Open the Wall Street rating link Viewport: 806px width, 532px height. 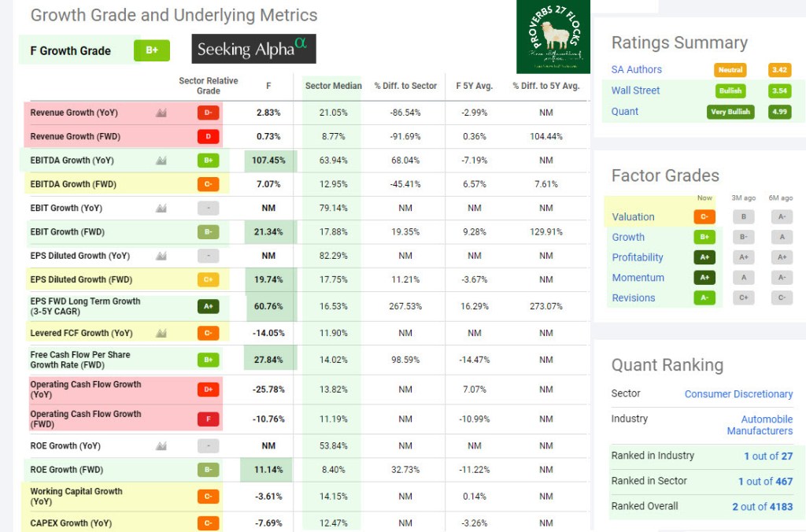coord(636,91)
